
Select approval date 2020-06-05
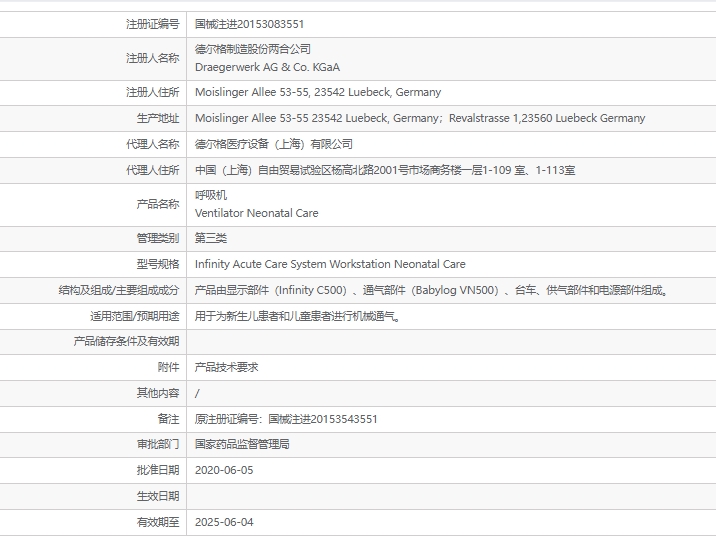224,470
